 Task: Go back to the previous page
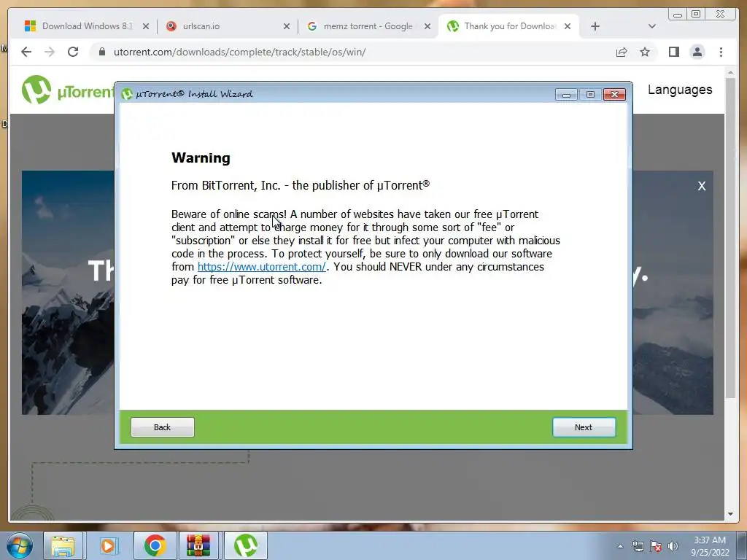26,52
